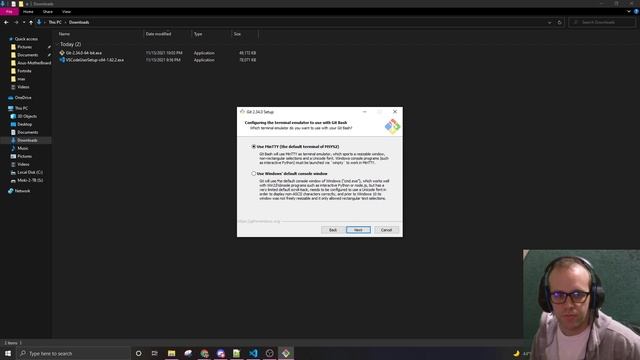This screenshot has height=360, width=640.
Task: Click Cancel in Git Setup
Action: click(386, 230)
